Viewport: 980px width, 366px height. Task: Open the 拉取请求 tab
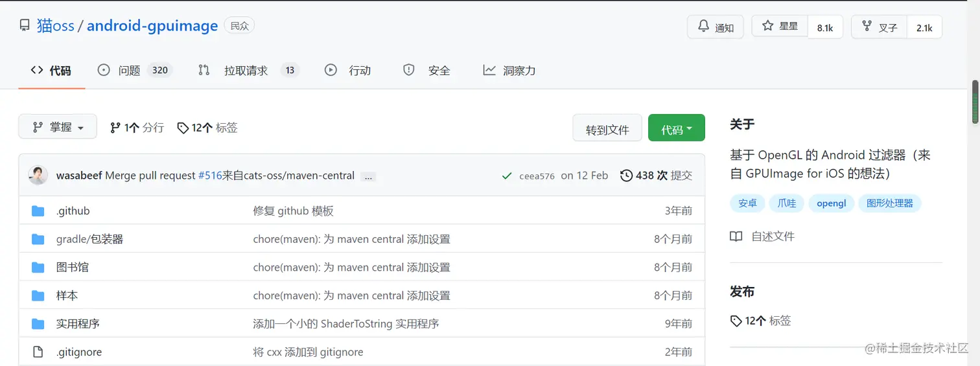click(248, 70)
